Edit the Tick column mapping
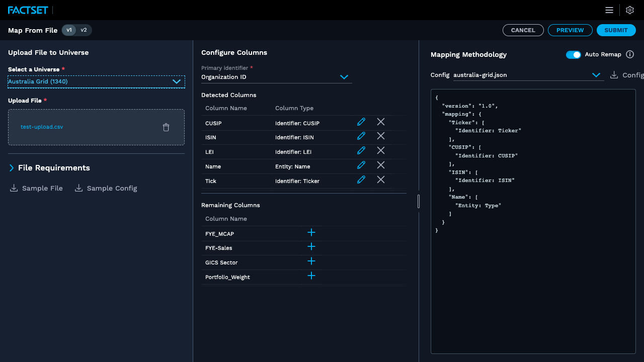This screenshot has height=362, width=644. pos(361,179)
